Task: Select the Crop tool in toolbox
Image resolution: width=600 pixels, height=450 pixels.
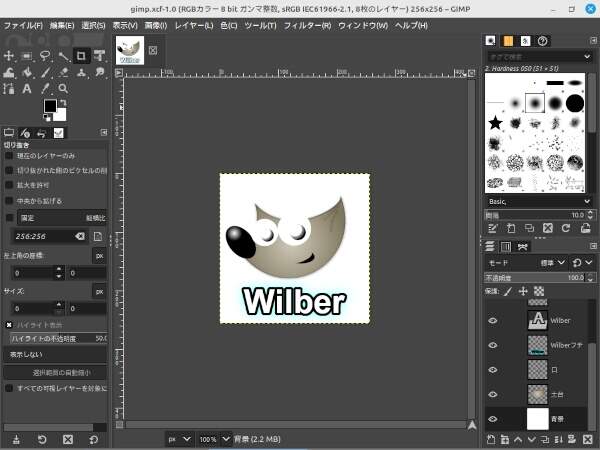Action: tap(81, 55)
